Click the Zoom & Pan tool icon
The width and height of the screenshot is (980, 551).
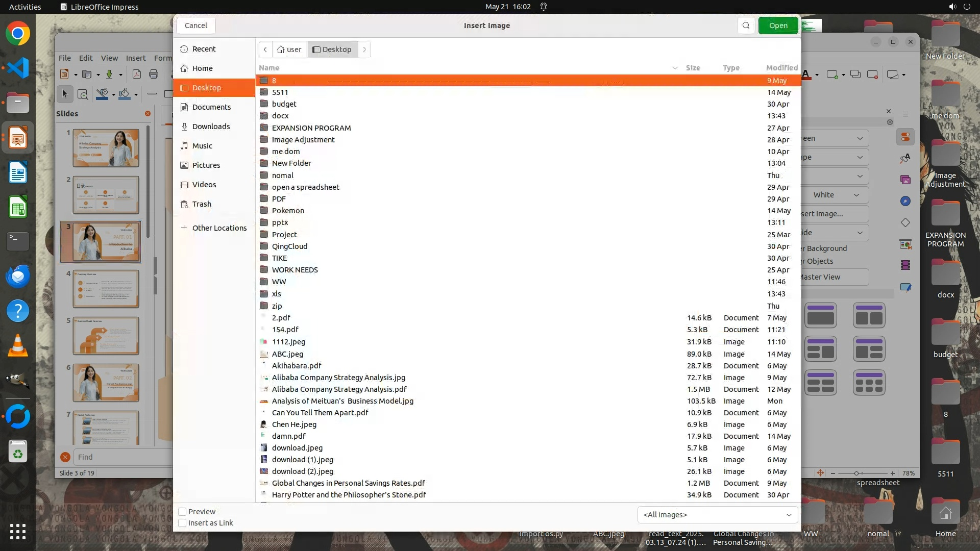click(83, 94)
